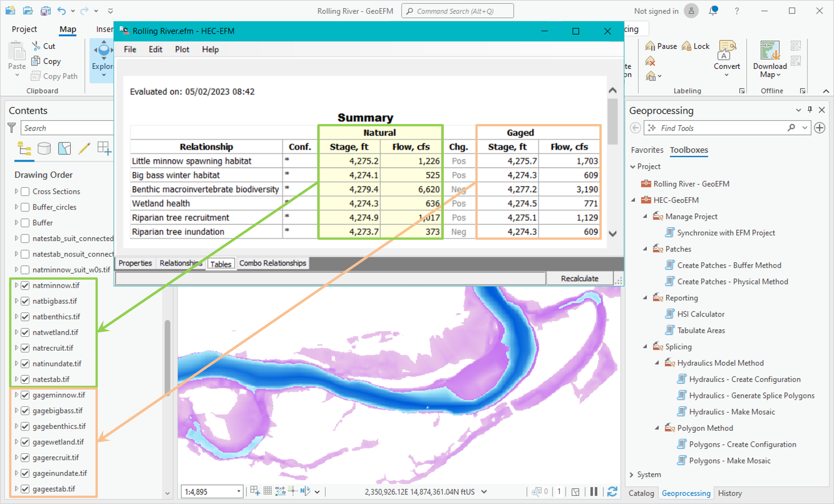Select the Favorites tab in Geoprocessing
This screenshot has width=834, height=504.
647,150
